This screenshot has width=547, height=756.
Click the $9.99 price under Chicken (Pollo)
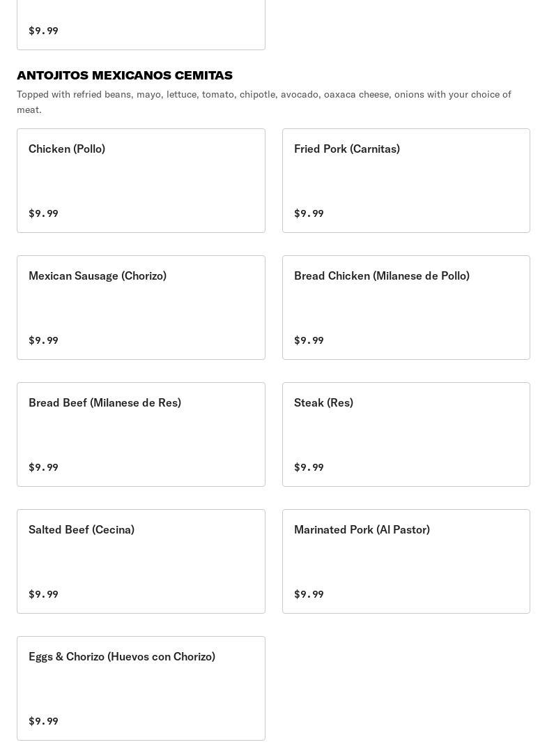tap(43, 213)
